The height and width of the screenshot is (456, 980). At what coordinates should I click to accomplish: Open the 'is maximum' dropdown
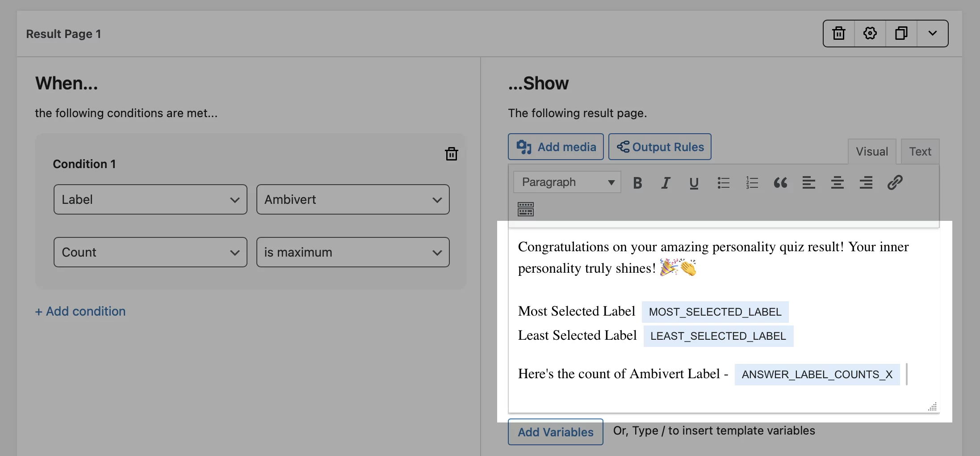(x=353, y=252)
